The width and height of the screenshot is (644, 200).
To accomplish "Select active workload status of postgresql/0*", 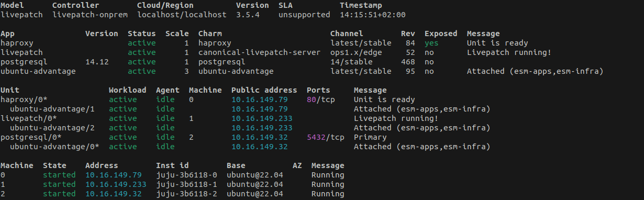I will 123,137.
